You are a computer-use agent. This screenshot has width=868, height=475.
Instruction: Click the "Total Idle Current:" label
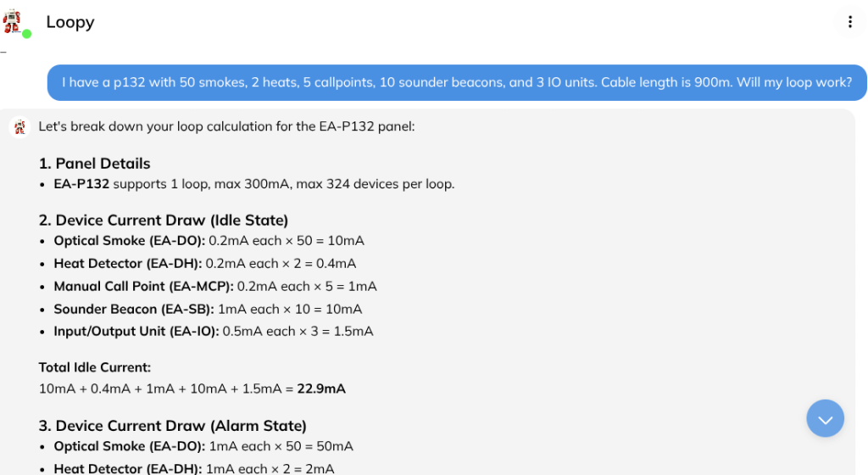coord(95,367)
